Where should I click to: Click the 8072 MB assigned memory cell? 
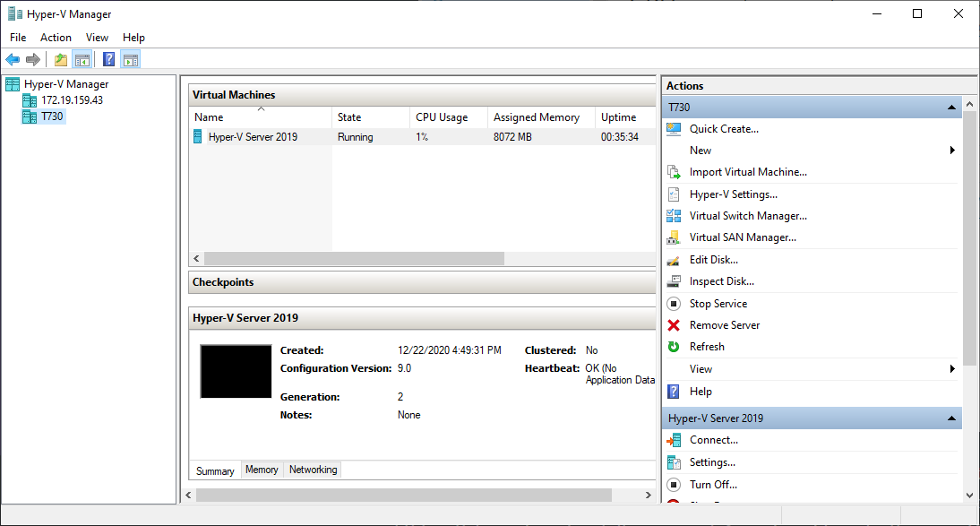pyautogui.click(x=512, y=137)
